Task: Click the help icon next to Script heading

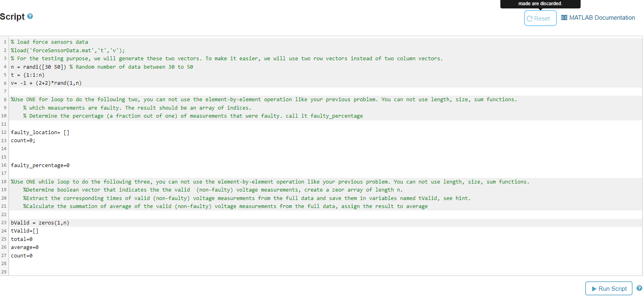Action: tap(30, 16)
